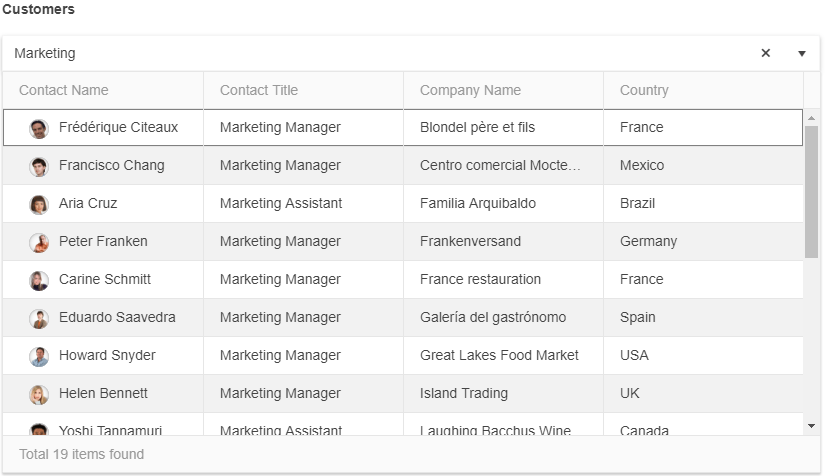Click Carine Schmitt's avatar photo
The width and height of the screenshot is (825, 476).
pos(39,280)
